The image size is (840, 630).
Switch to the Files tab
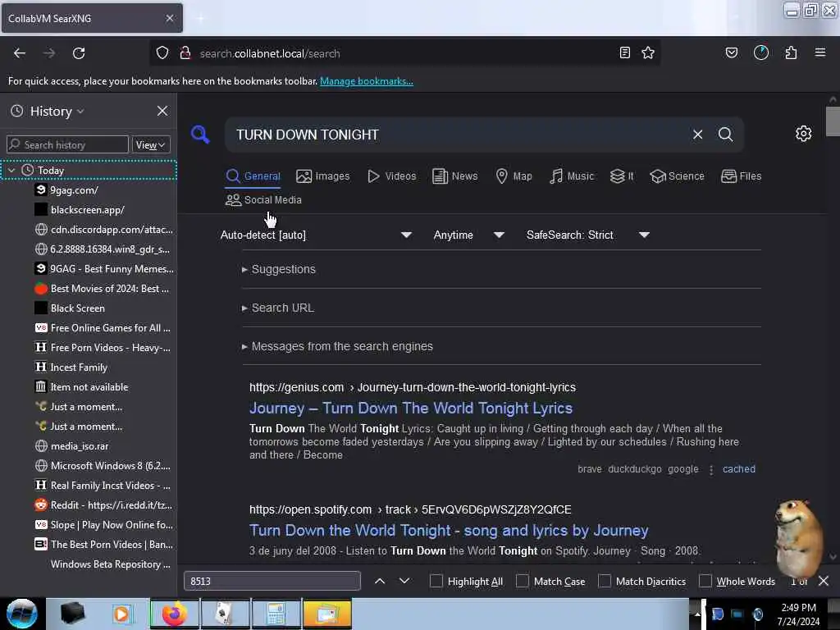tap(741, 176)
